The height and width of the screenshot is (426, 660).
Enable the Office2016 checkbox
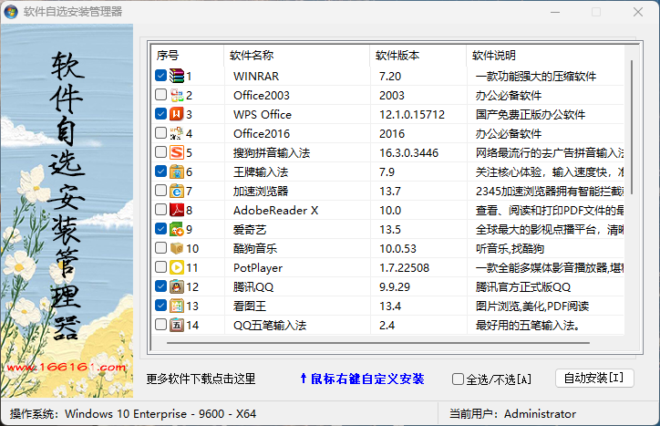coord(162,133)
